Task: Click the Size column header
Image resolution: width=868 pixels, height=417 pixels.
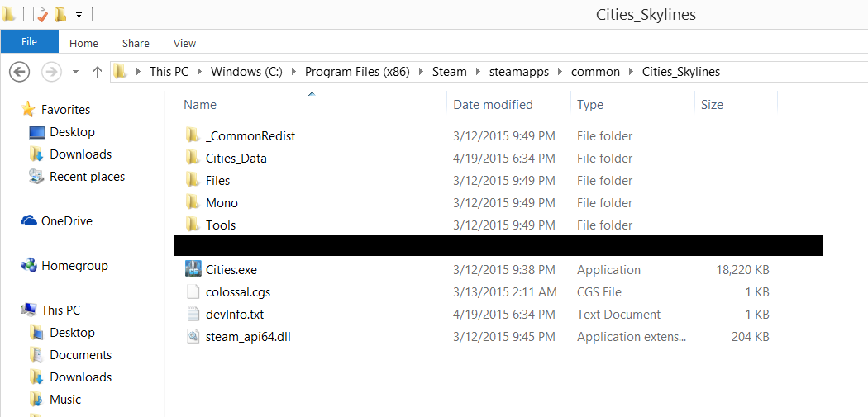Action: point(712,105)
